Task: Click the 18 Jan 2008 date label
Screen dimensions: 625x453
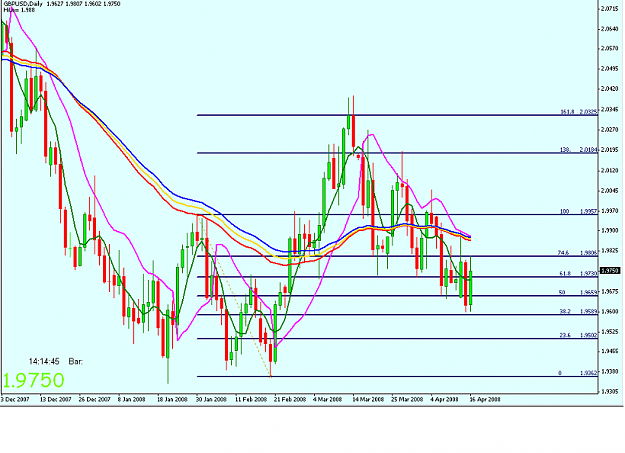Action: click(172, 399)
